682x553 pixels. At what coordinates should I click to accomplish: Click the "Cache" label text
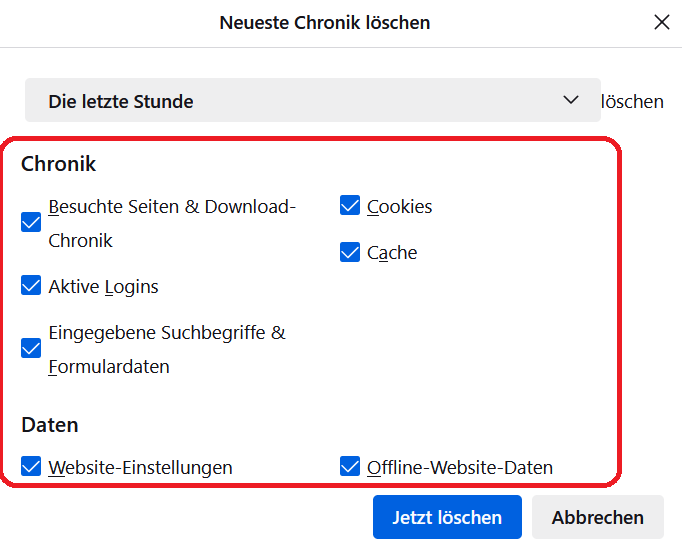tap(392, 253)
